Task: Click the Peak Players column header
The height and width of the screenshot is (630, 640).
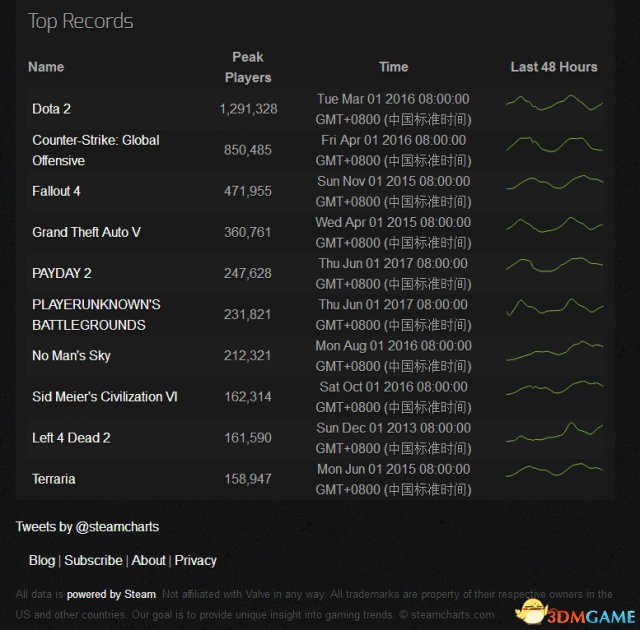Action: point(248,67)
